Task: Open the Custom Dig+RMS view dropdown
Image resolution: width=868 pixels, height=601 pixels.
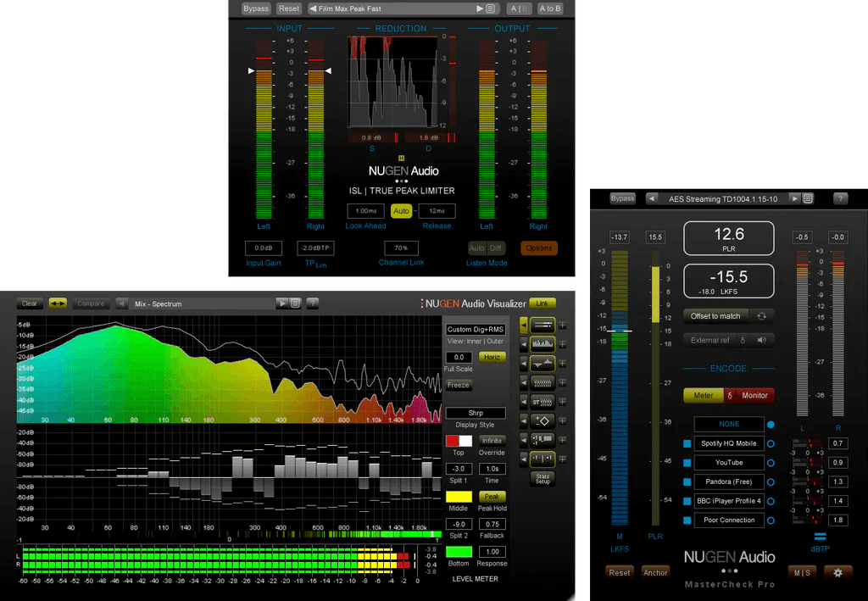Action: tap(476, 328)
